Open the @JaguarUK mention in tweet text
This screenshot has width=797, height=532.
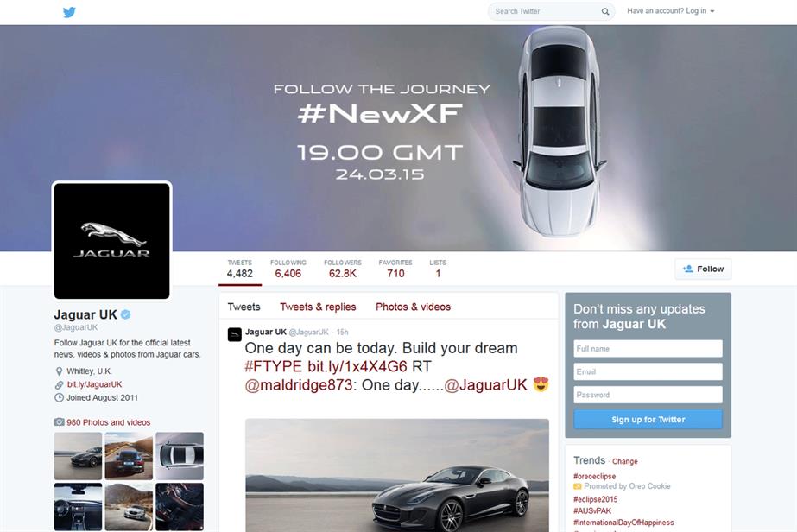pyautogui.click(x=486, y=385)
